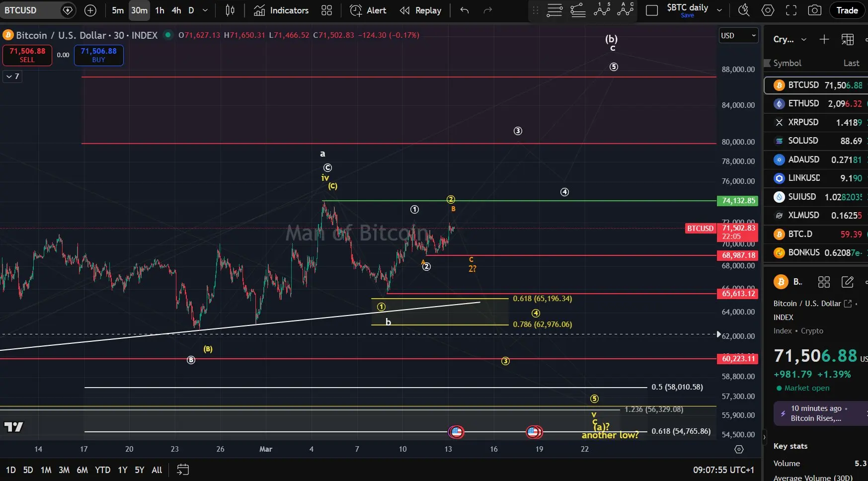This screenshot has width=868, height=481.
Task: Select SOLUSD in the watchlist
Action: point(816,141)
